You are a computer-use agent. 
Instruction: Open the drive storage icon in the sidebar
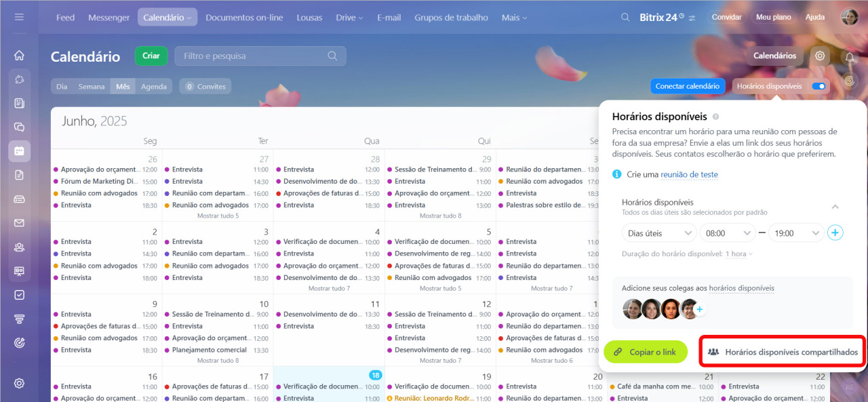tap(19, 199)
